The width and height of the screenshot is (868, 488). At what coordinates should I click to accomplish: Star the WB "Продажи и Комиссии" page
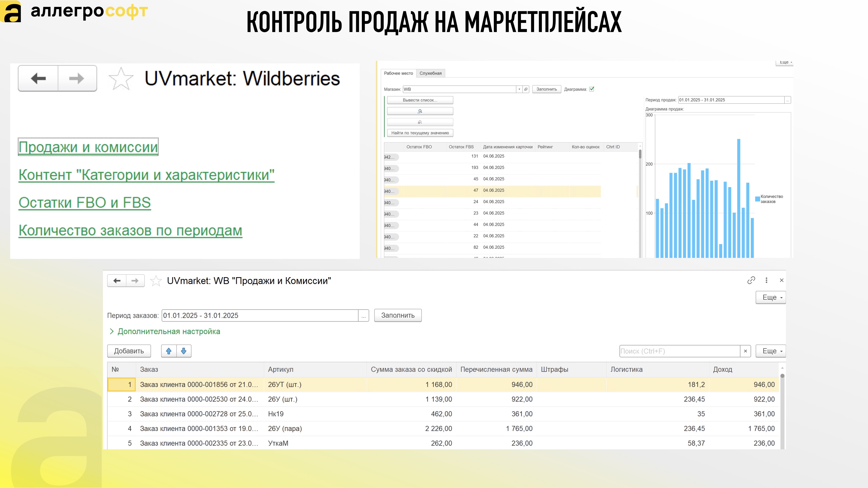(156, 281)
